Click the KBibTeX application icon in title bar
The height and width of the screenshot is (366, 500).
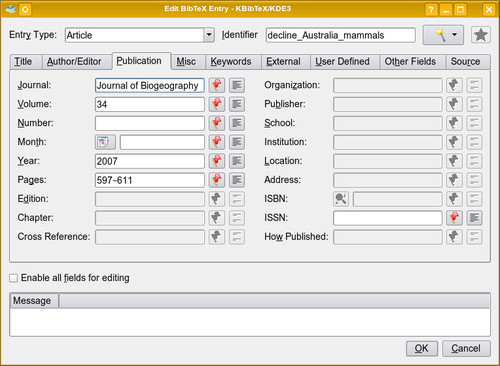tap(10, 9)
